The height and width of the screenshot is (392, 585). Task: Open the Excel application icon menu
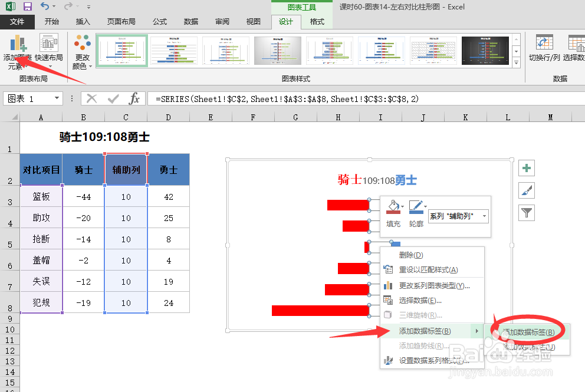11,6
